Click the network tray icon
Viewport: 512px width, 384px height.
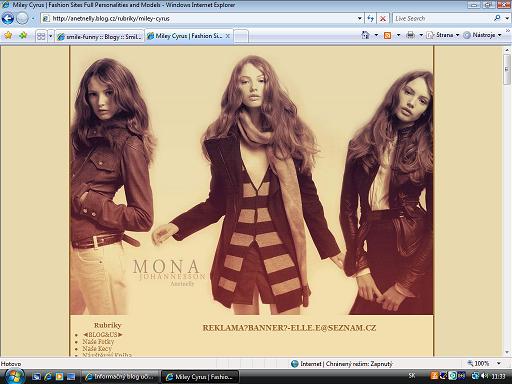[475, 376]
